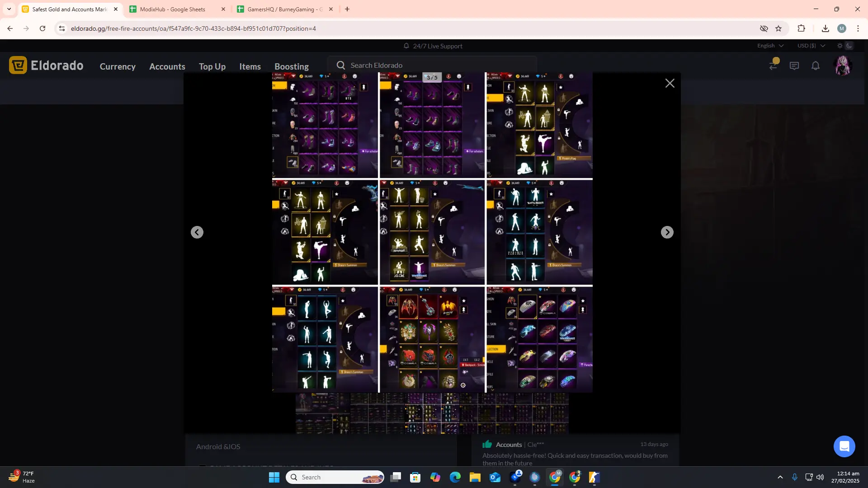Toggle dark mode moon switch

click(849, 46)
